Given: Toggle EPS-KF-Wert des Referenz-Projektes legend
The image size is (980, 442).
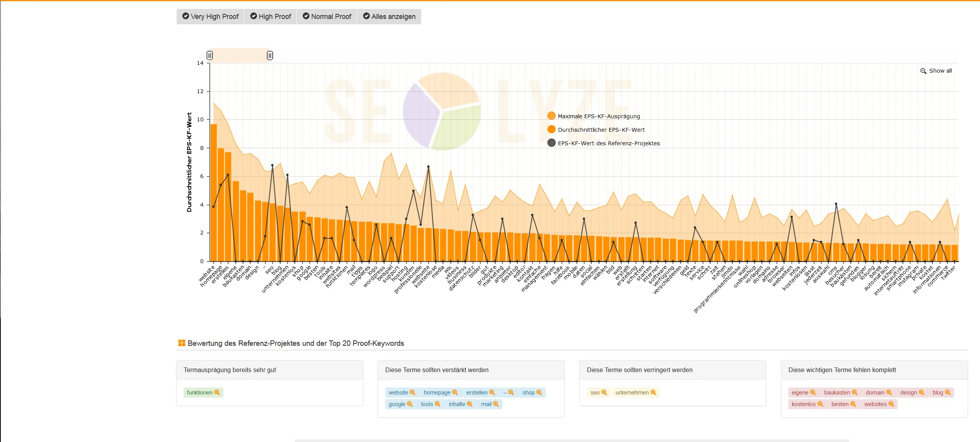Looking at the screenshot, I should coord(608,143).
